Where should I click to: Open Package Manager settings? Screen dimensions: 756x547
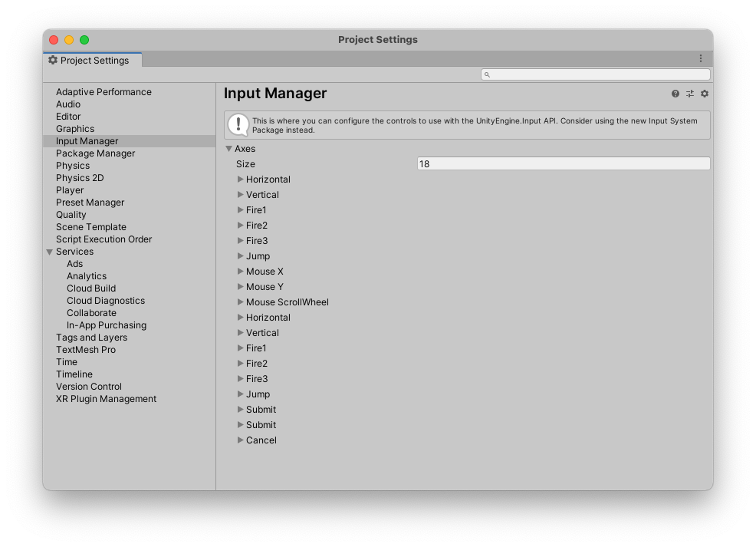tap(96, 153)
